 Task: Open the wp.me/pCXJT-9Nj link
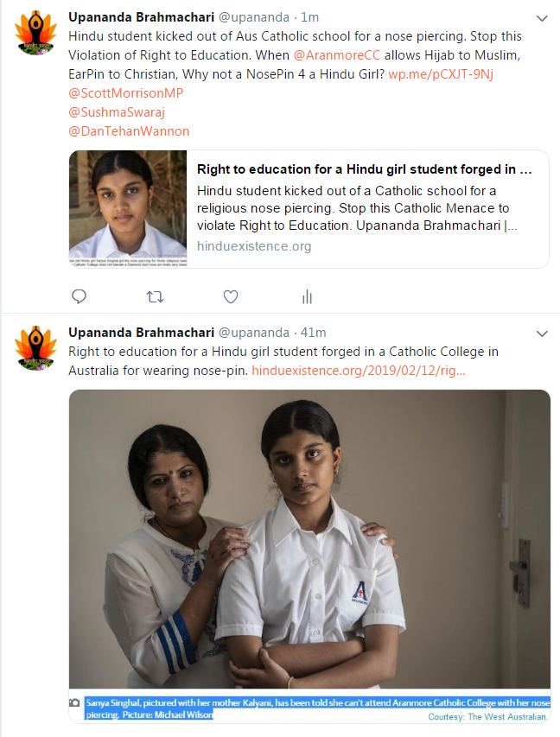pos(441,75)
